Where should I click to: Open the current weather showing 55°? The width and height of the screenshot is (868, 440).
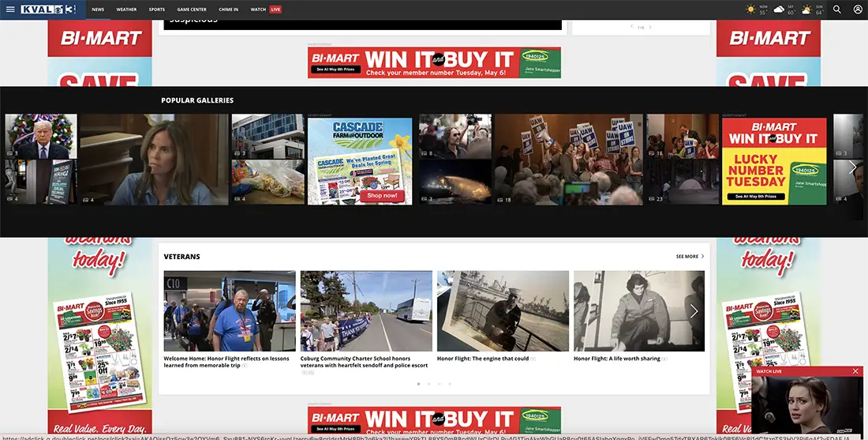[x=757, y=9]
